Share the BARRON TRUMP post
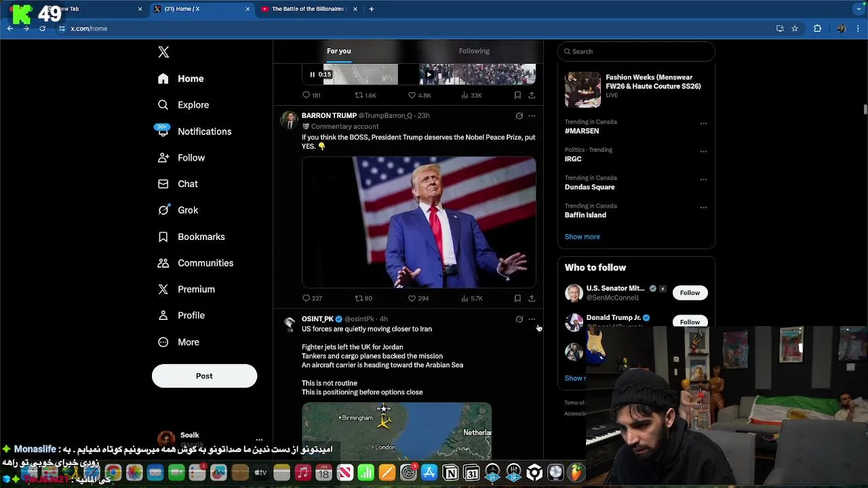868x488 pixels. click(x=532, y=298)
